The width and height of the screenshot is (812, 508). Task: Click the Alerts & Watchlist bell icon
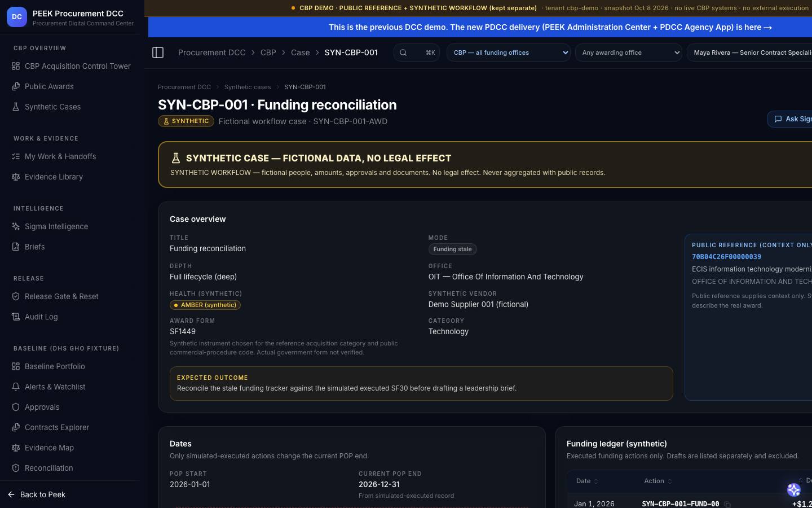(16, 387)
